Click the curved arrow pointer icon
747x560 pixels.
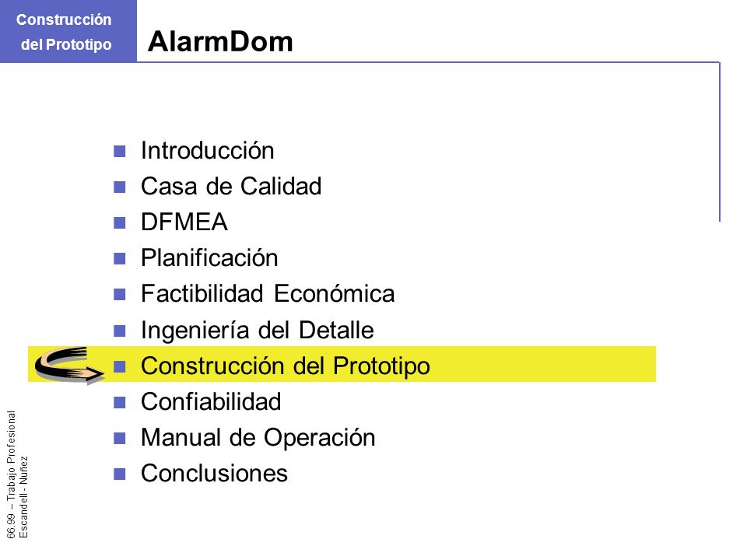tap(69, 366)
